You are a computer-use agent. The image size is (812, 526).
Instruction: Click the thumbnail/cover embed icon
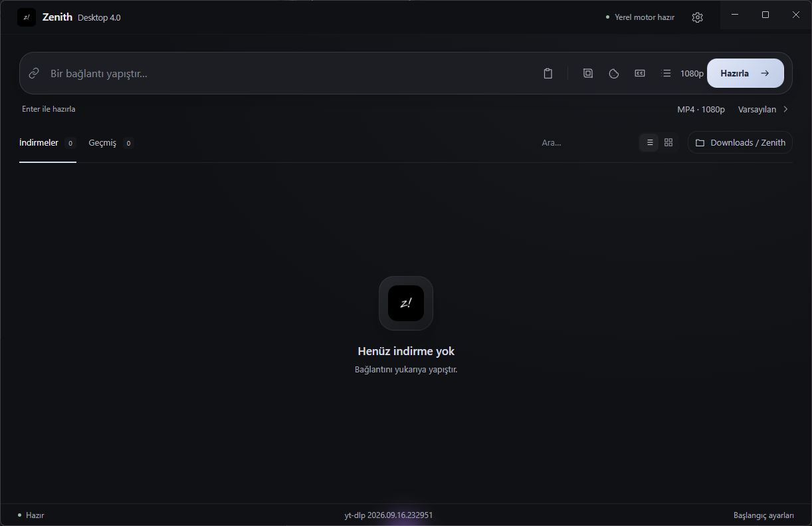[x=588, y=73]
